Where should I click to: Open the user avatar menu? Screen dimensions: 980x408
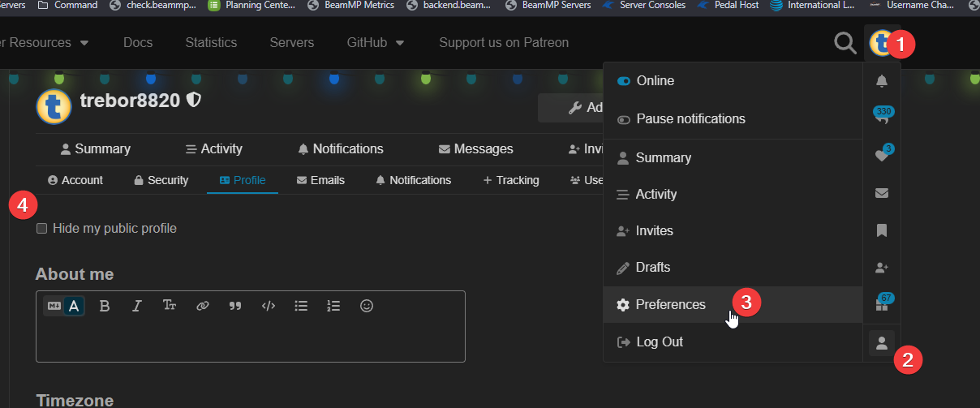coord(880,43)
